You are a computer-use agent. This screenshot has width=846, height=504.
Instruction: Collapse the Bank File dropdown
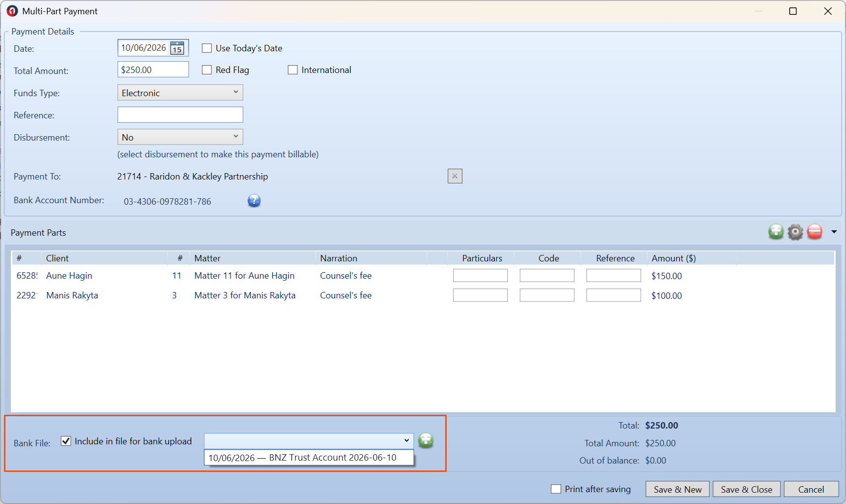[x=407, y=440]
